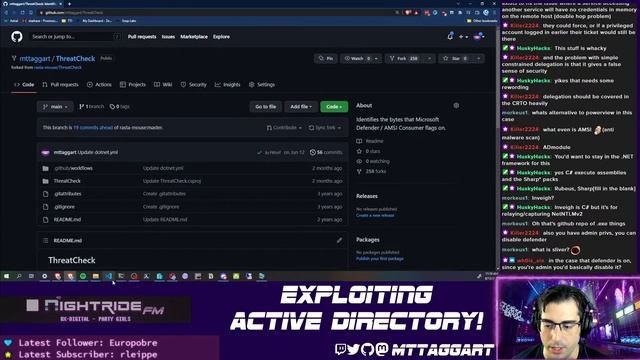Screen dimensions: 640x360
Task: Switch to the Wiki tab
Action: point(163,84)
